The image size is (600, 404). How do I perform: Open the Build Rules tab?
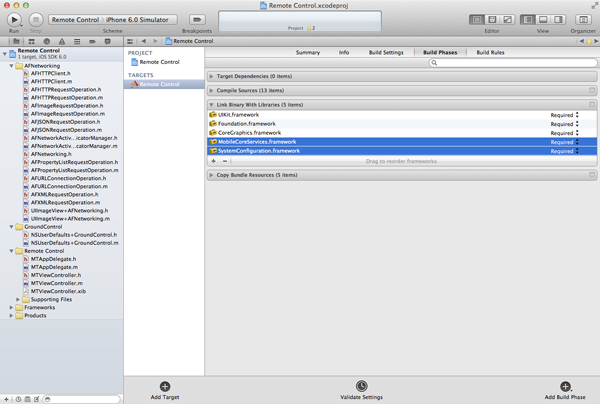pyautogui.click(x=490, y=52)
